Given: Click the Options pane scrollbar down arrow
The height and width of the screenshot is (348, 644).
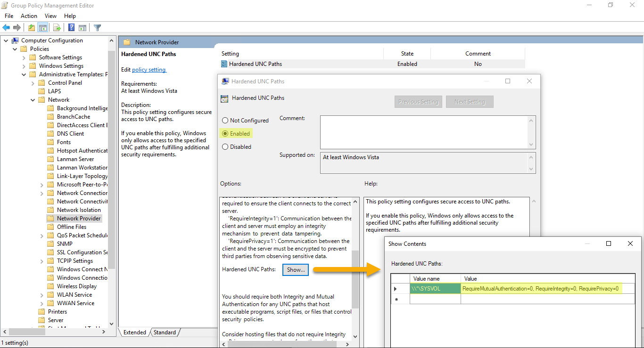Looking at the screenshot, I should tap(355, 337).
